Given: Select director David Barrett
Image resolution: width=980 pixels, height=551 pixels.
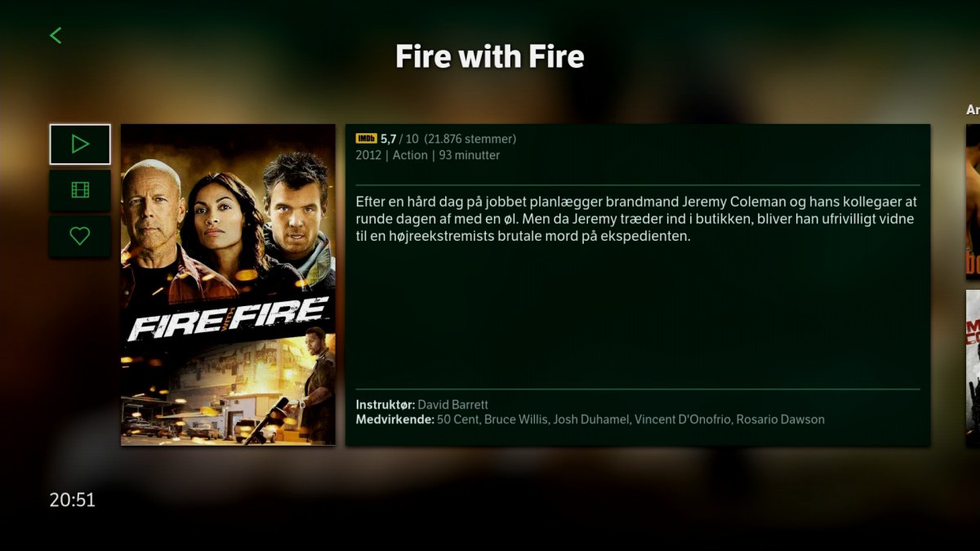Looking at the screenshot, I should point(453,405).
